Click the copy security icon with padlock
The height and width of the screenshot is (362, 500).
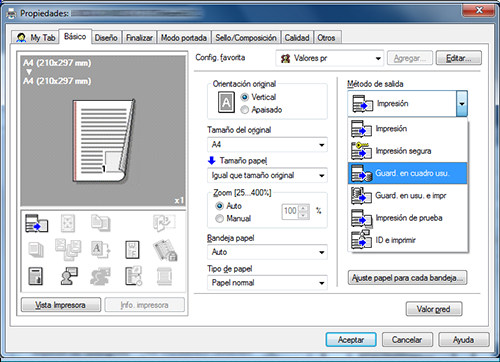[x=165, y=250]
